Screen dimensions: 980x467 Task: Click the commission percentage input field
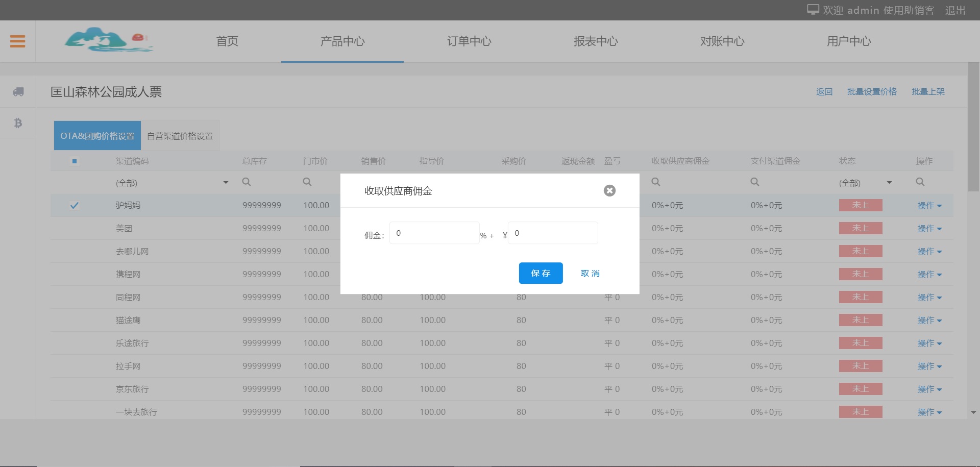434,233
